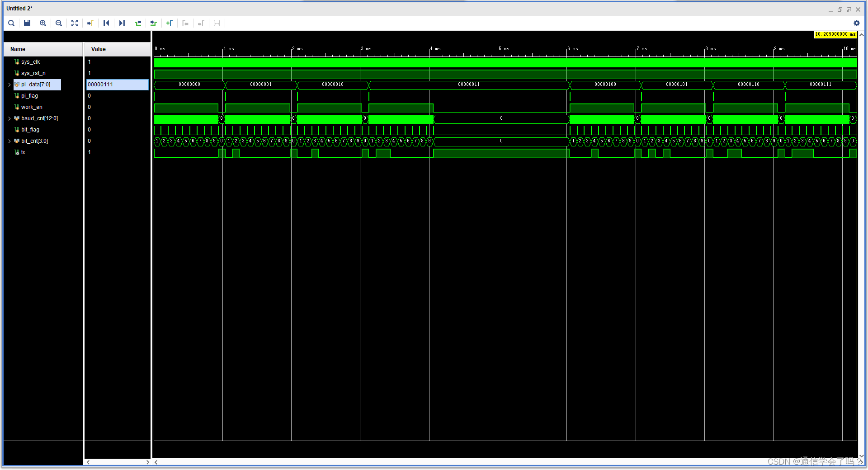Click the Swap Cursors icon
This screenshot has height=470, width=868.
217,23
